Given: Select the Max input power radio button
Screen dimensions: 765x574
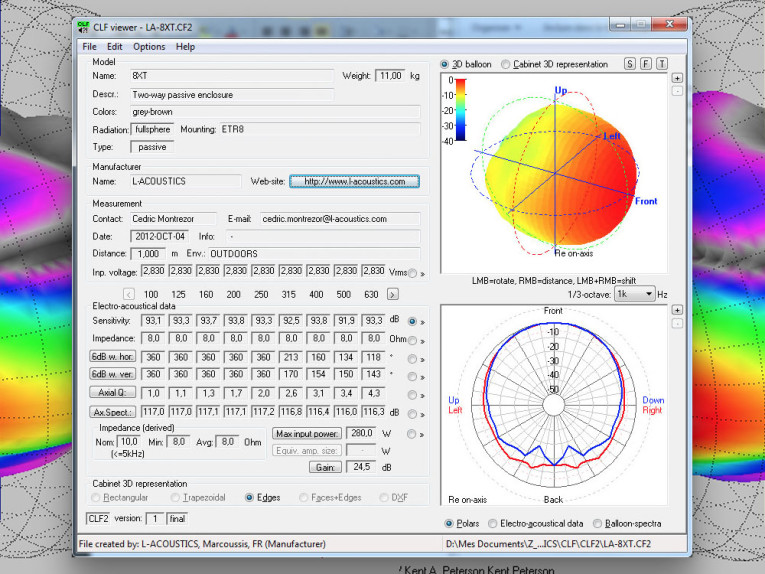Looking at the screenshot, I should (411, 434).
